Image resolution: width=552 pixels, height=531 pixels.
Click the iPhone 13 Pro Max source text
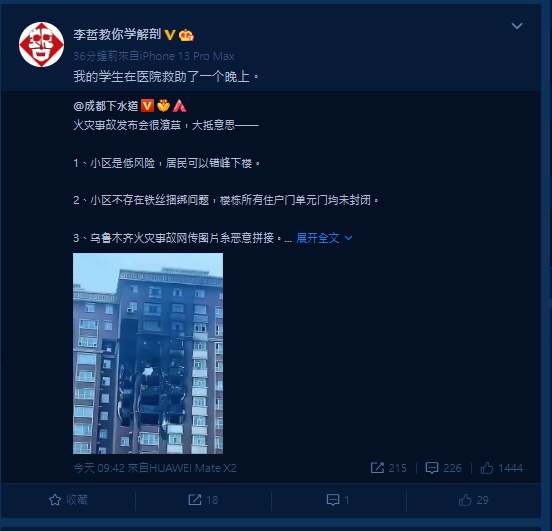coord(187,56)
